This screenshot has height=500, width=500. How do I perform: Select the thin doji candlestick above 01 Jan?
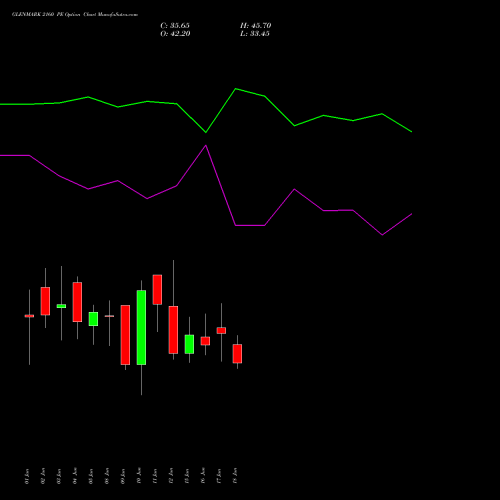tap(29, 316)
